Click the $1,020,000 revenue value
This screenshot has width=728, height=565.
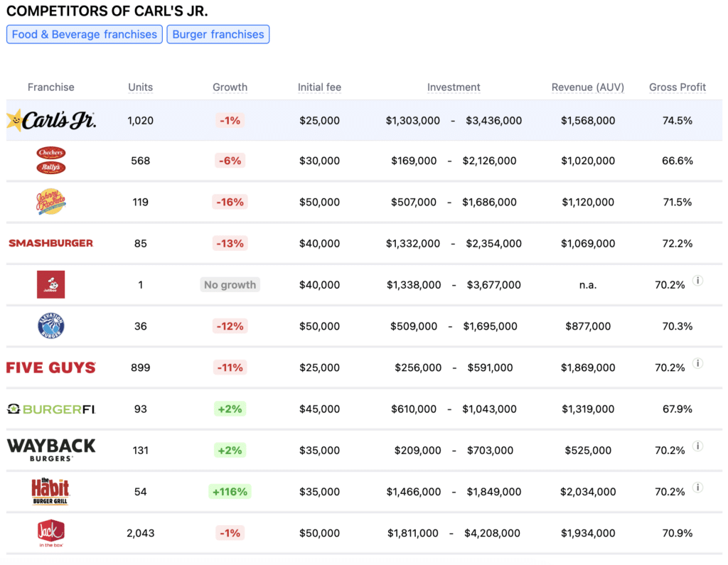point(588,161)
